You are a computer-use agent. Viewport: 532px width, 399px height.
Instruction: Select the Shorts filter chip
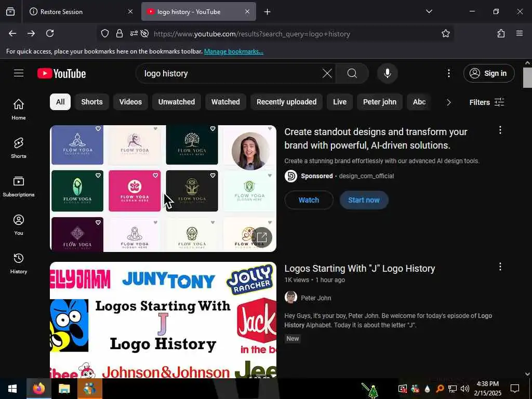[x=91, y=102]
